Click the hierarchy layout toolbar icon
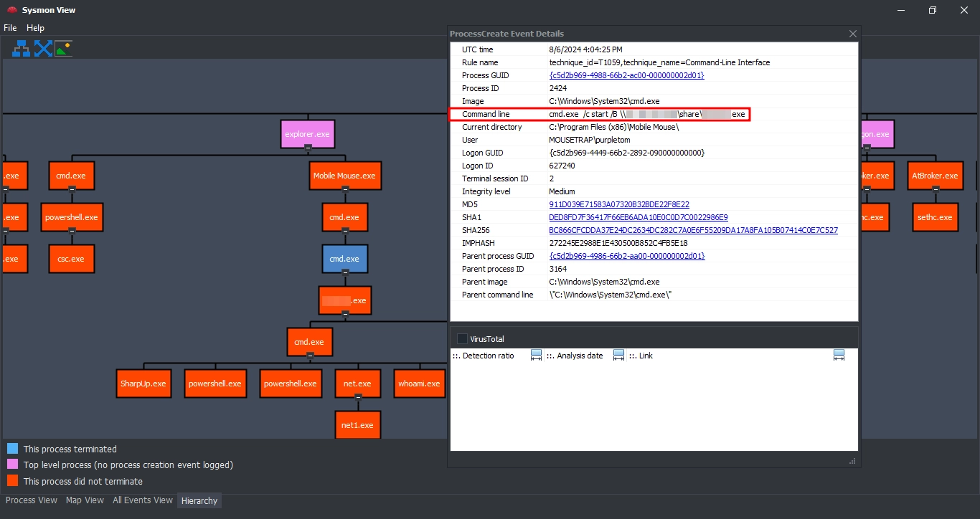Image resolution: width=980 pixels, height=519 pixels. pyautogui.click(x=21, y=49)
